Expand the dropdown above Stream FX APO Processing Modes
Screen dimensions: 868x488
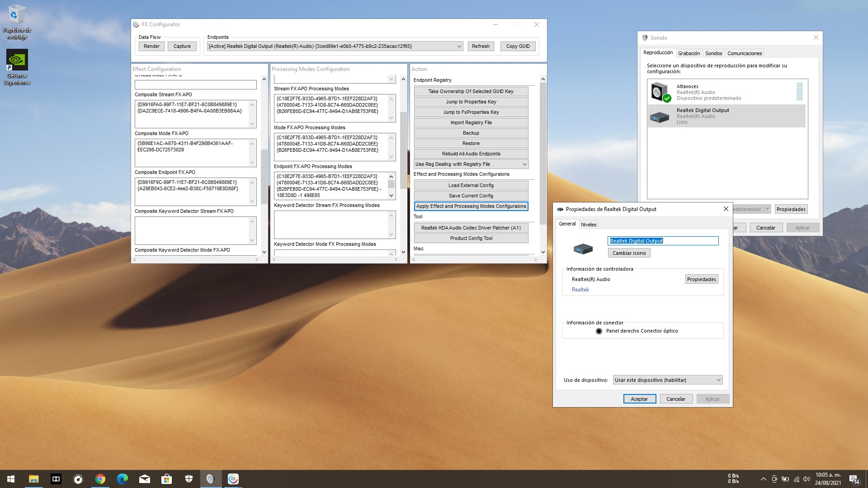(392, 79)
